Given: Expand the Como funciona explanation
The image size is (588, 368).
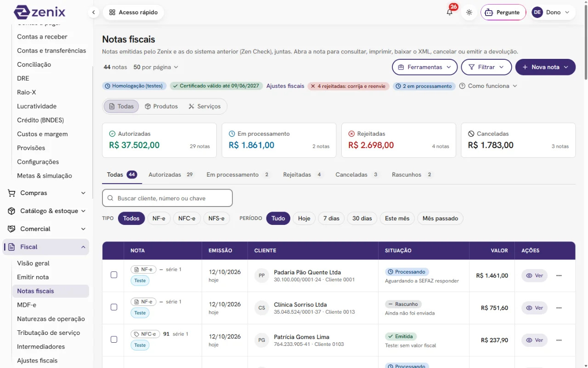Looking at the screenshot, I should coord(488,86).
